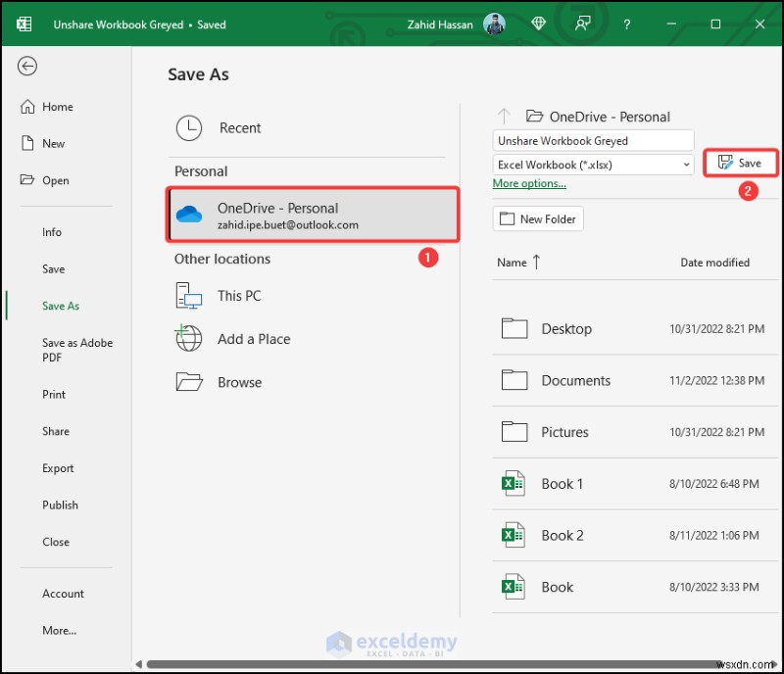Click the Documents folder name
Screen dimensions: 784x674
tap(576, 380)
